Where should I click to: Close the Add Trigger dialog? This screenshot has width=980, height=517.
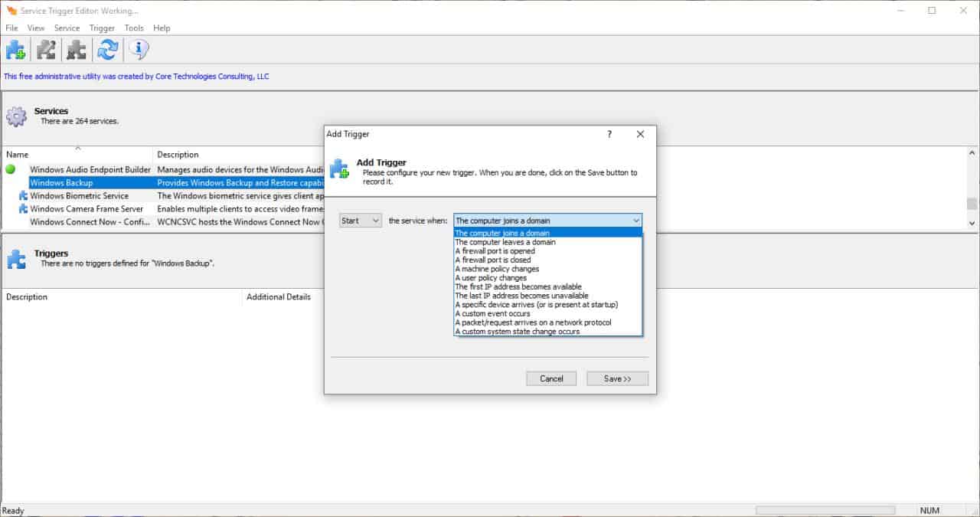(640, 134)
